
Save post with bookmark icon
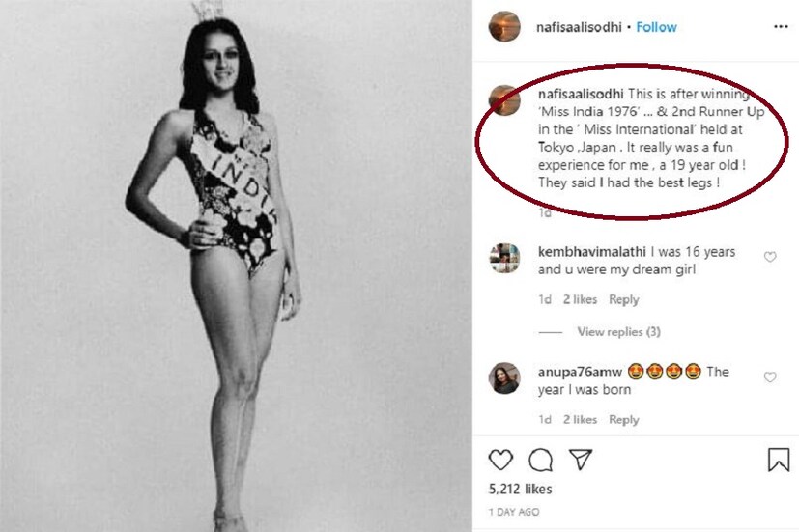click(x=779, y=460)
